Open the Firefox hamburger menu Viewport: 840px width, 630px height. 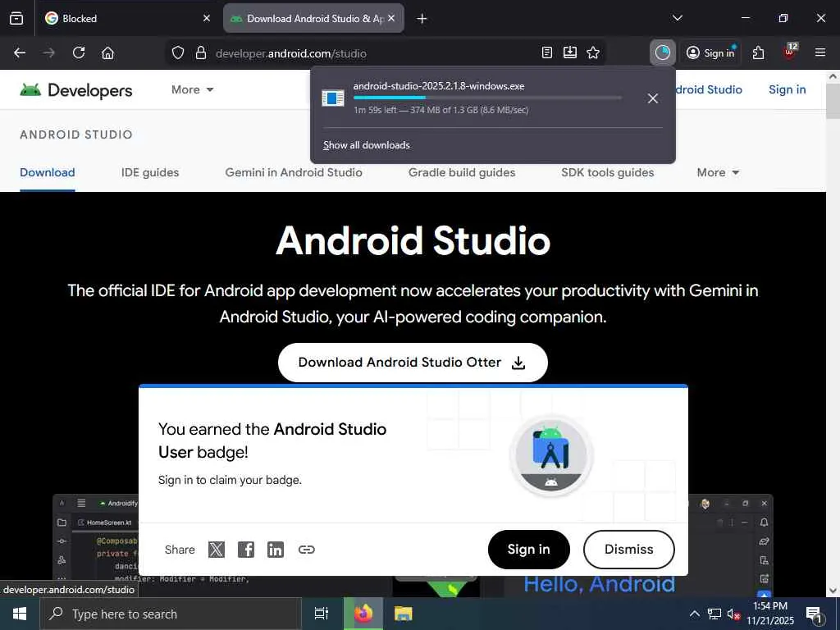pyautogui.click(x=820, y=52)
